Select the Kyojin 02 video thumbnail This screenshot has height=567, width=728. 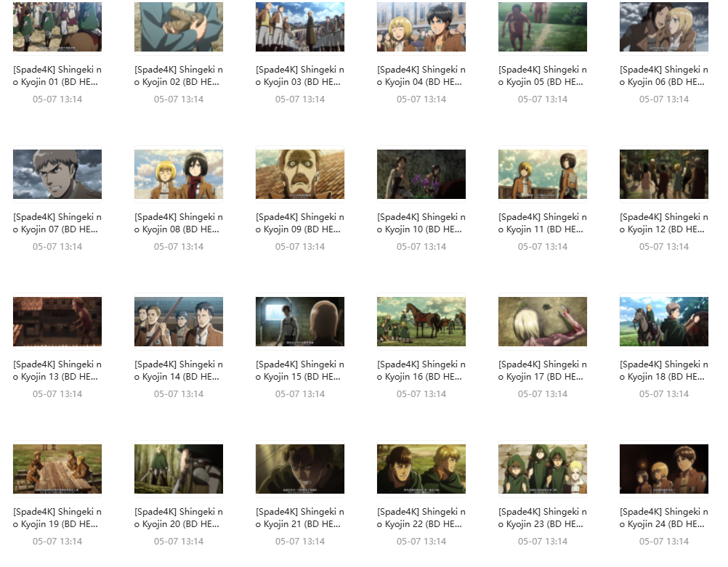pyautogui.click(x=179, y=27)
